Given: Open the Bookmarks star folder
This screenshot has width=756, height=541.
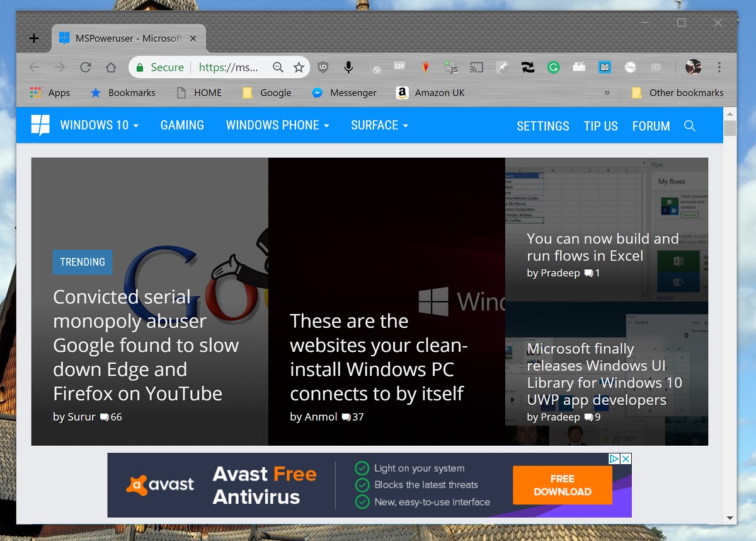Looking at the screenshot, I should [x=123, y=93].
